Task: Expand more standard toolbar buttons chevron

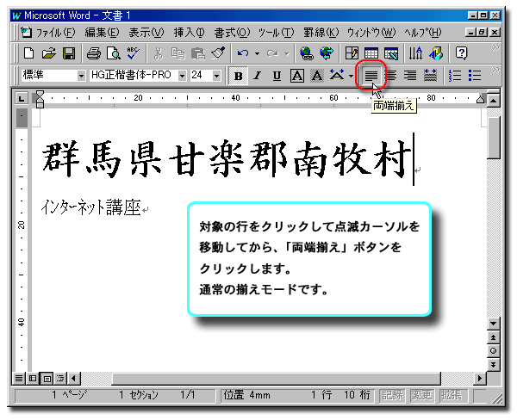Action: (495, 48)
